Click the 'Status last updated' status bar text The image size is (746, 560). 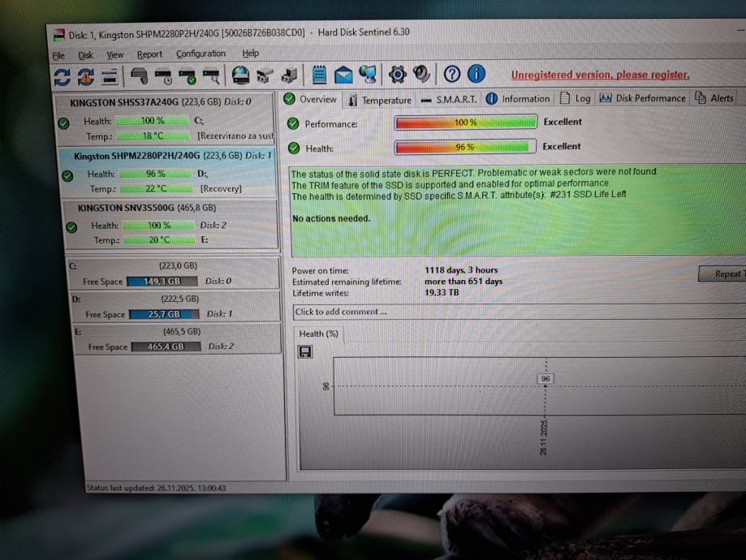[x=156, y=488]
